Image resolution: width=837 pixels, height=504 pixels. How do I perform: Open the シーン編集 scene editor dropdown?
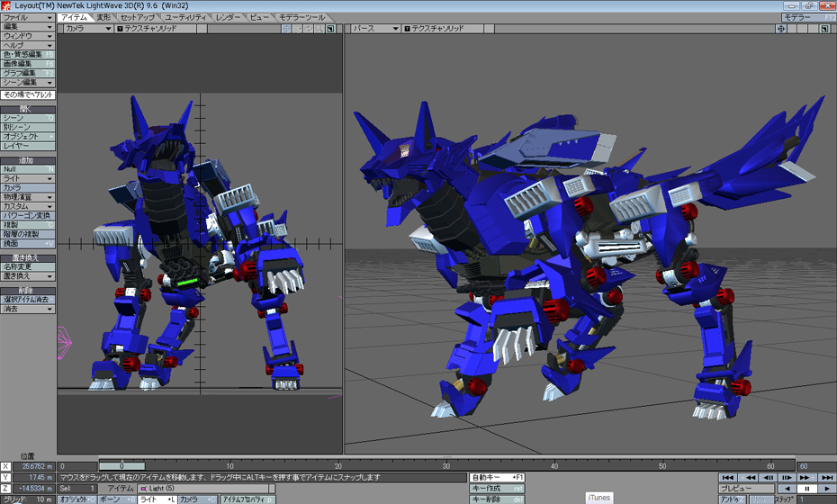28,83
